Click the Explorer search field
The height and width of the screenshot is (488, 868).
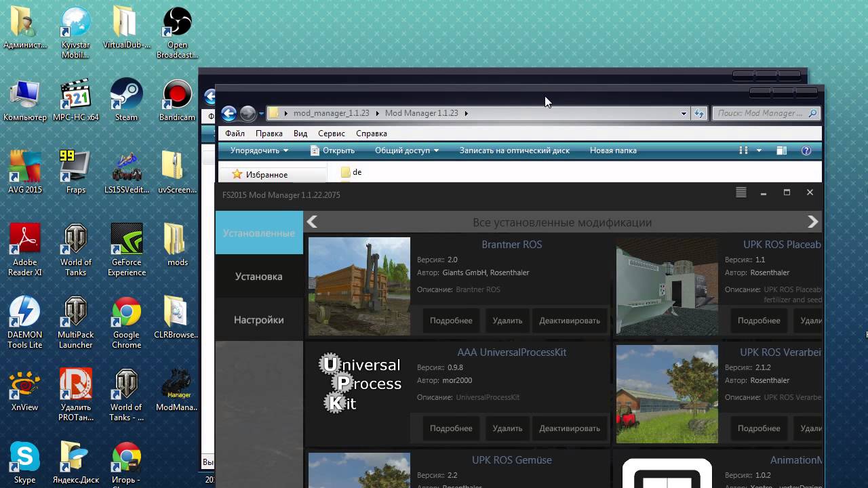tap(766, 113)
